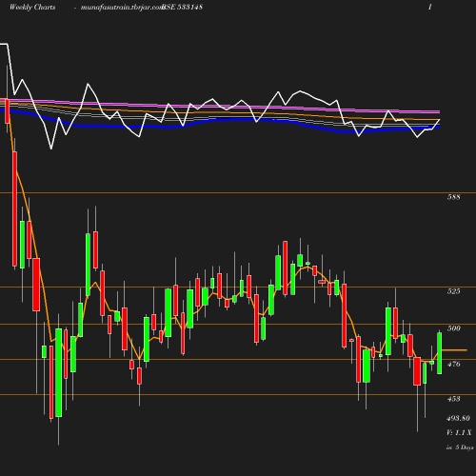Click the 'in 5 Days' label
The width and height of the screenshot is (476, 476).
pyautogui.click(x=460, y=447)
